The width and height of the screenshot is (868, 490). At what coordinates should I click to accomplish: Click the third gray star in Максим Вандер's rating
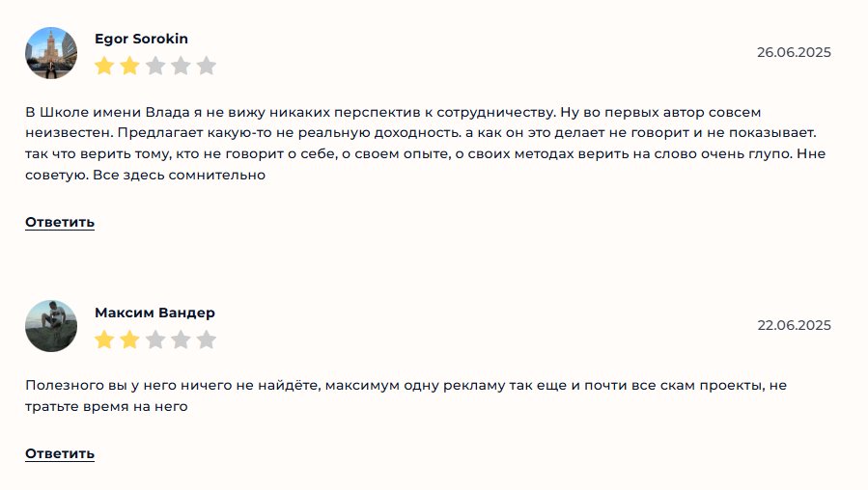click(x=155, y=340)
